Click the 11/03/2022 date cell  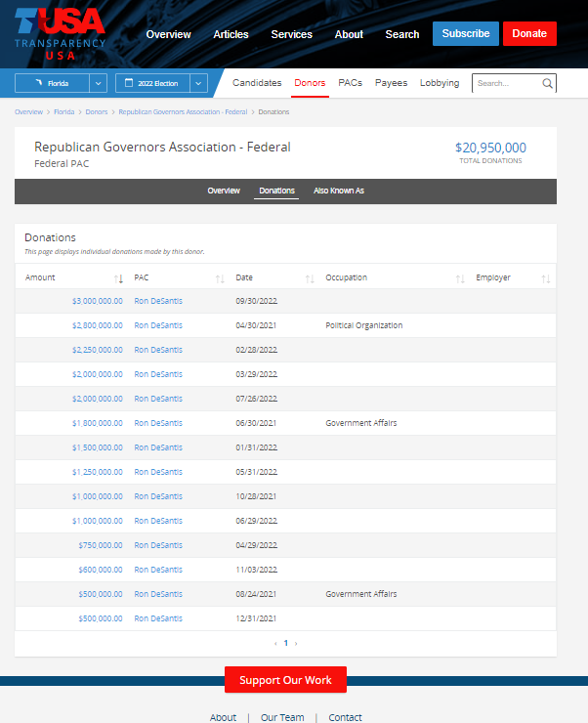[x=257, y=570]
